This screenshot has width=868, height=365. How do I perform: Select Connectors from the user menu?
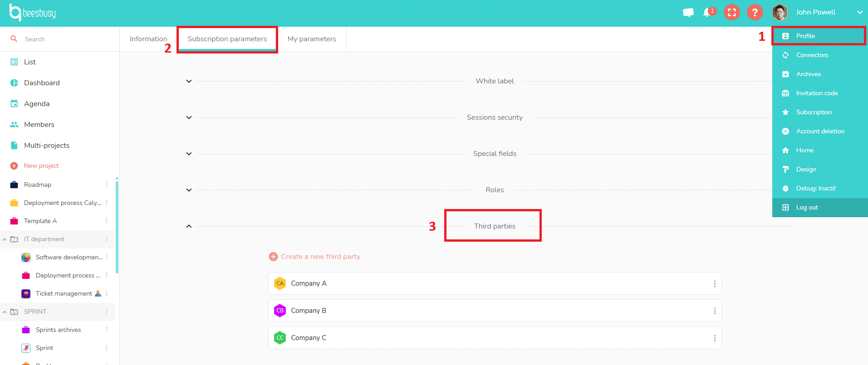coord(812,55)
